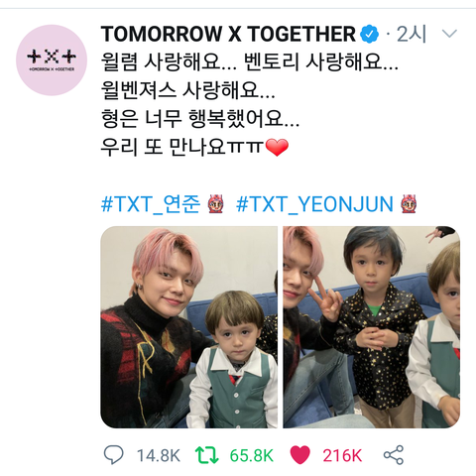The width and height of the screenshot is (476, 476).
Task: Toggle the red heart like icon
Action: click(x=300, y=455)
